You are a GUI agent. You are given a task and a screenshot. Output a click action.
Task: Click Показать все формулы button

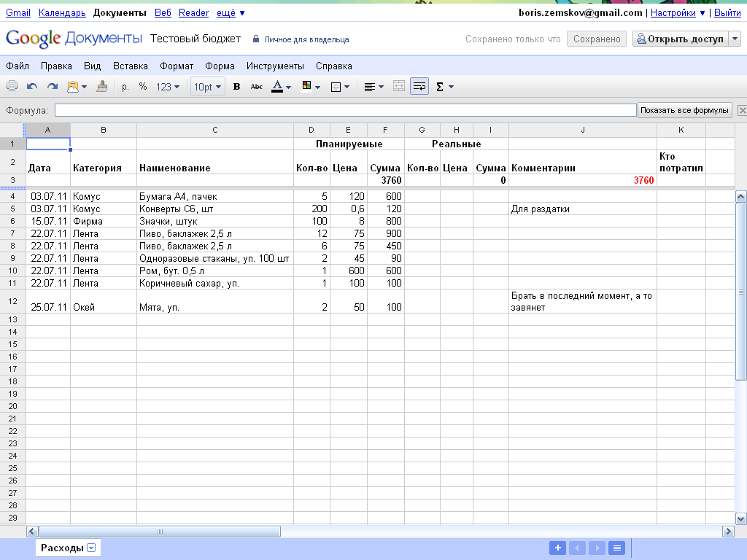click(x=684, y=110)
